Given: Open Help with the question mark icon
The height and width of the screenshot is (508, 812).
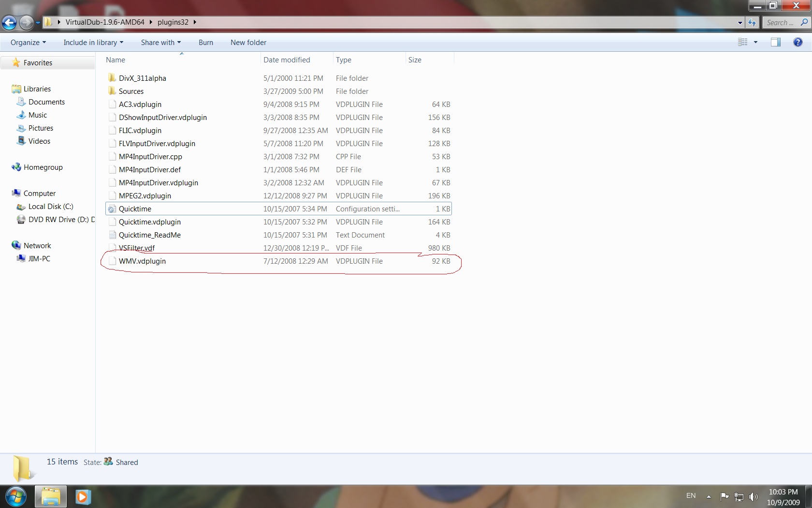Looking at the screenshot, I should point(798,43).
